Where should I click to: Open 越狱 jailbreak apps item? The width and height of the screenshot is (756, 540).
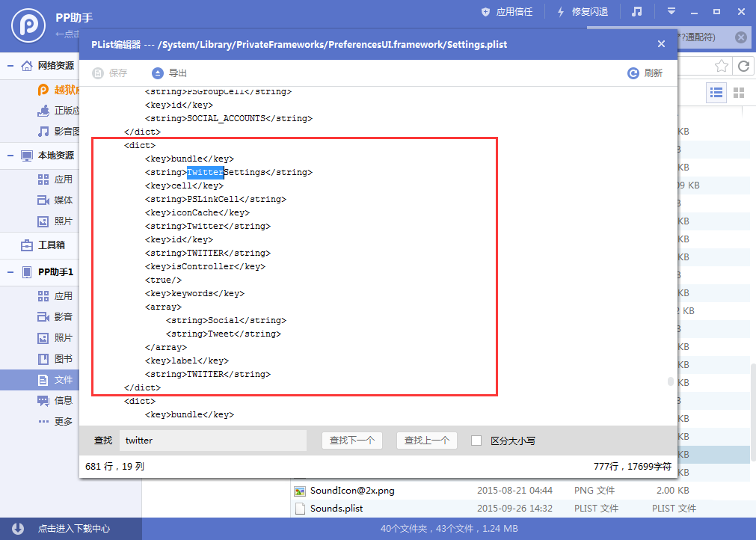pos(58,90)
